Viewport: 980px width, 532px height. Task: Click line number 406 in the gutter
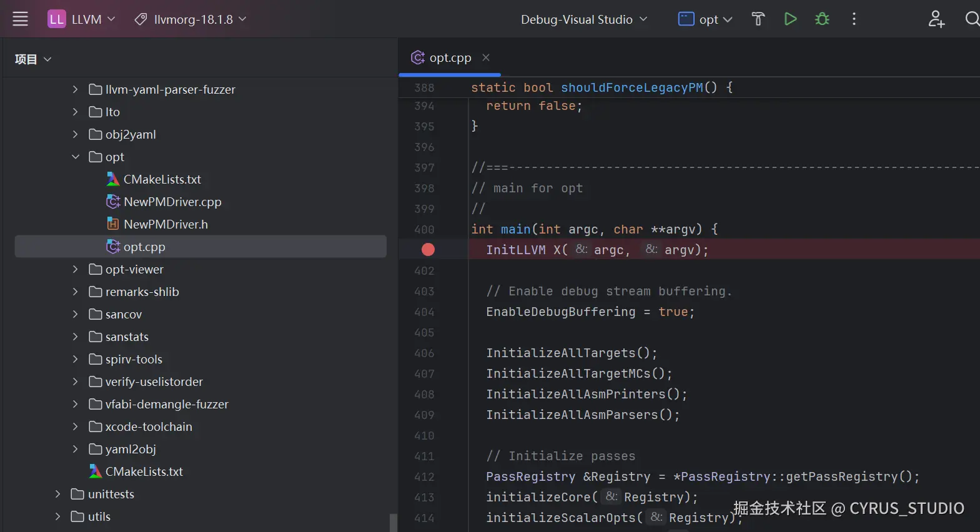[x=424, y=353]
